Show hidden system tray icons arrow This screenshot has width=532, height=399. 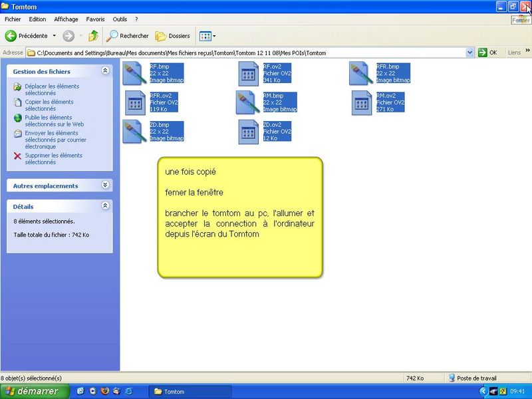483,392
